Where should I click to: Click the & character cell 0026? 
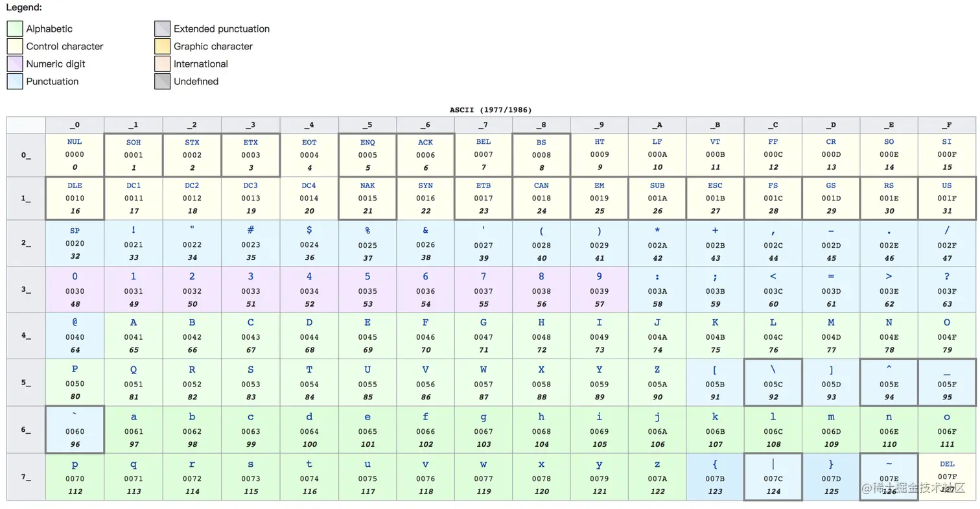pyautogui.click(x=426, y=243)
